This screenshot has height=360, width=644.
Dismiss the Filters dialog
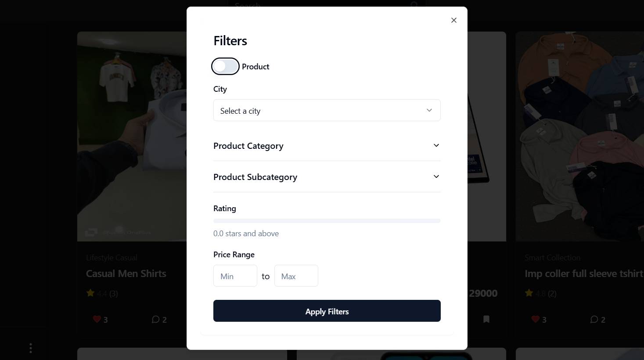[453, 20]
